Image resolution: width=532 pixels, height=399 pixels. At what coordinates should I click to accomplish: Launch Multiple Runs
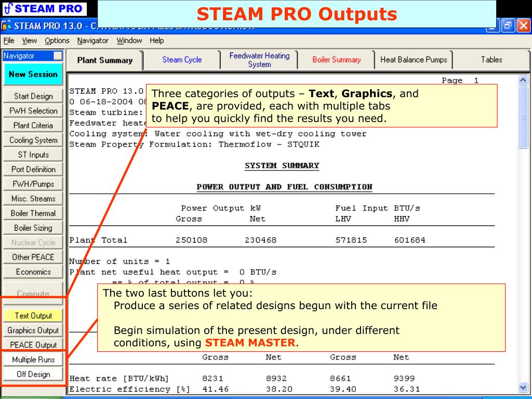pos(33,360)
